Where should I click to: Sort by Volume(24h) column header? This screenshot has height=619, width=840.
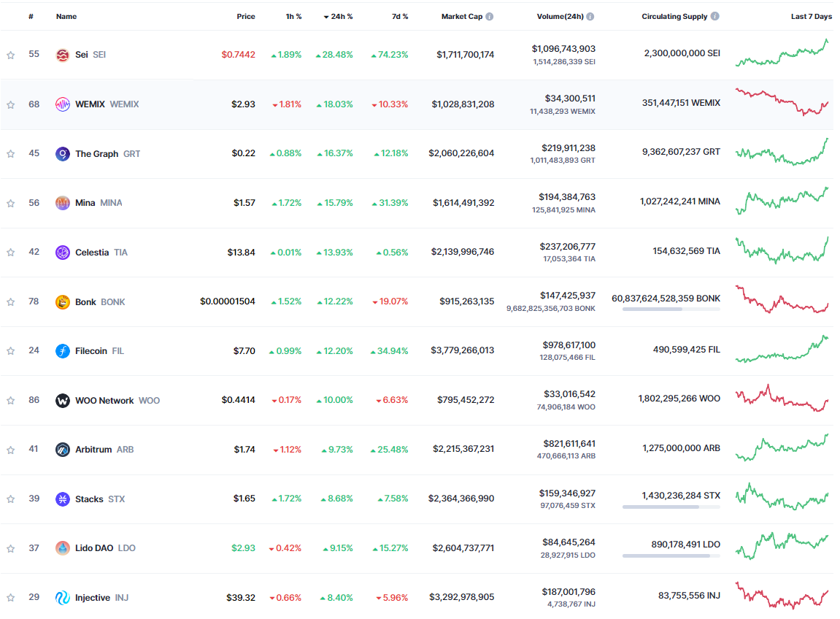[x=560, y=17]
